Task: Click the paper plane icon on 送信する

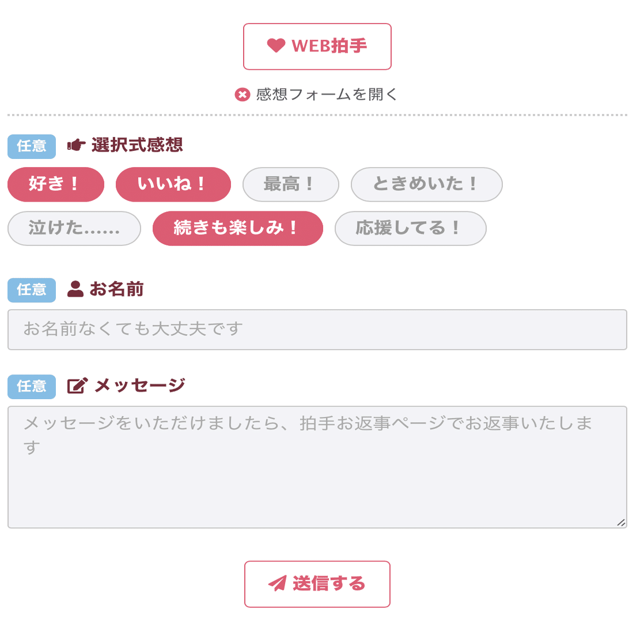Action: [277, 584]
